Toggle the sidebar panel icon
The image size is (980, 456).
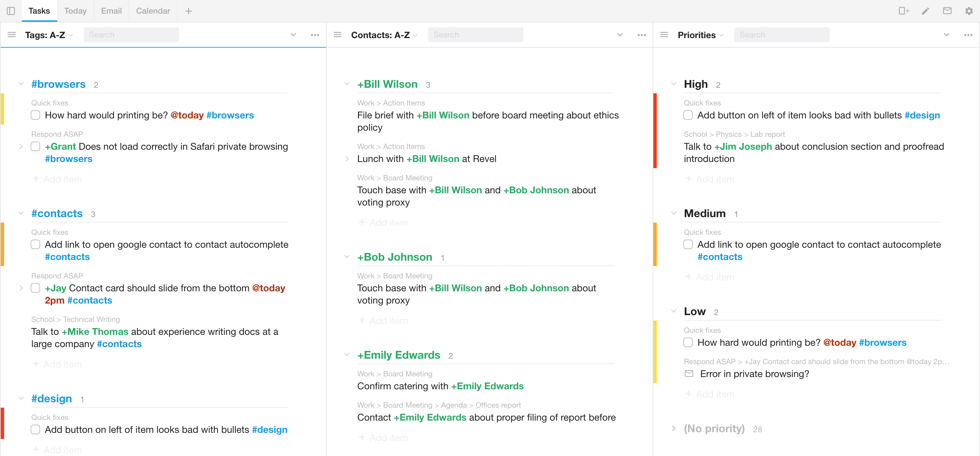[x=11, y=11]
